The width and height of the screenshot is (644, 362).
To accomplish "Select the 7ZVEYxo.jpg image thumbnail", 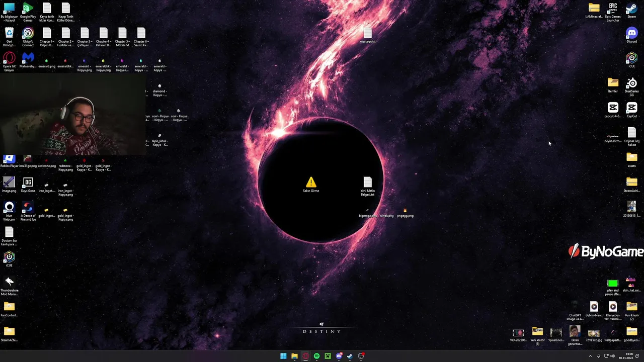I will click(x=594, y=336).
